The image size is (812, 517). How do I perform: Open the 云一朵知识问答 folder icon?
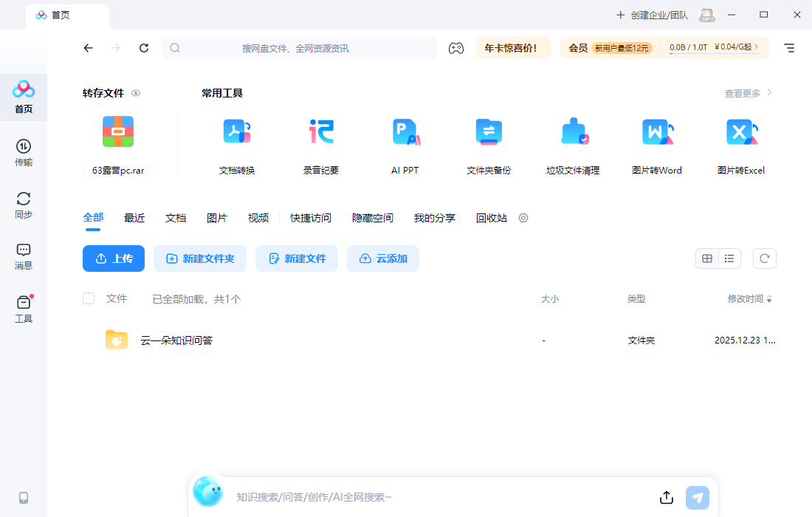[x=117, y=340]
